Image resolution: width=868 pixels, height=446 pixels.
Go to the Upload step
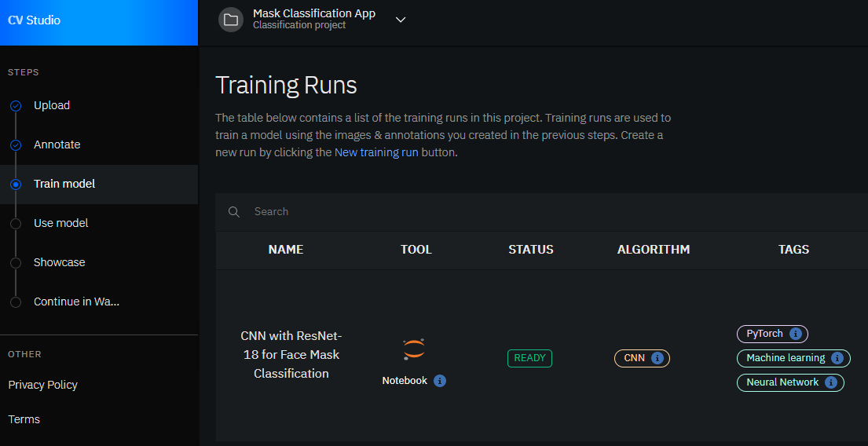tap(52, 105)
